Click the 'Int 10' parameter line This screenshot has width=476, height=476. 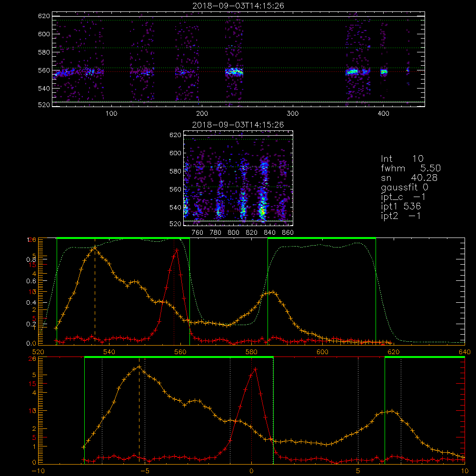tap(402, 159)
